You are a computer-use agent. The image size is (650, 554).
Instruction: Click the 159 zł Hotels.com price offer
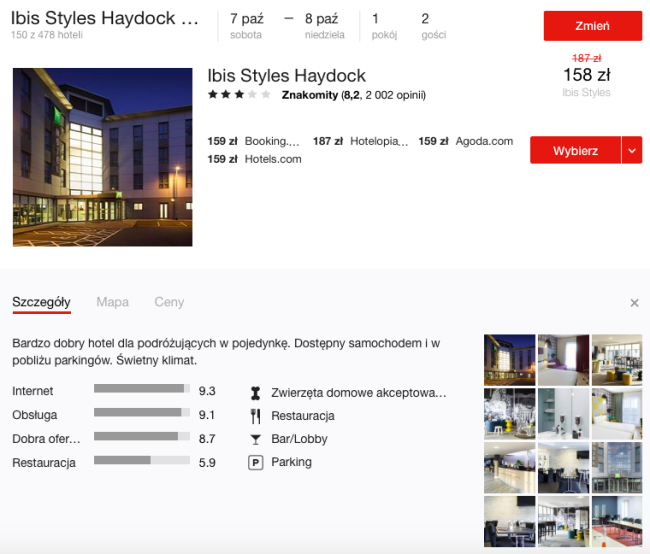tap(255, 159)
